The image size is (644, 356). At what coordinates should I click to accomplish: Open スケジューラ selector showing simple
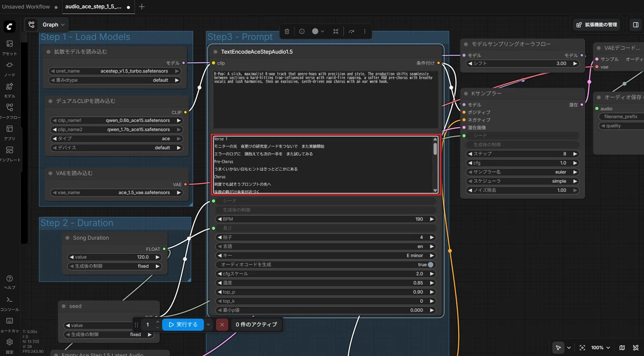(523, 181)
